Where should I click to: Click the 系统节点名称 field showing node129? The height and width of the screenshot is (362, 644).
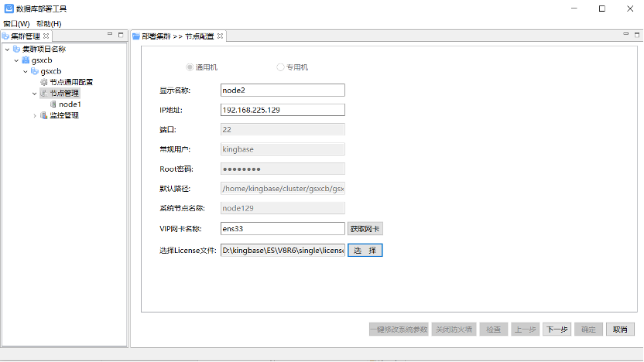[283, 208]
